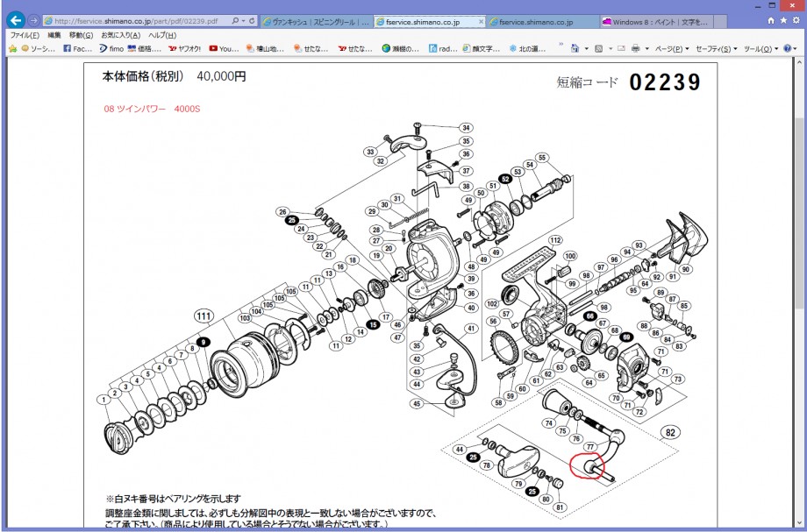Expand the Home button dropdown arrow

click(x=586, y=49)
